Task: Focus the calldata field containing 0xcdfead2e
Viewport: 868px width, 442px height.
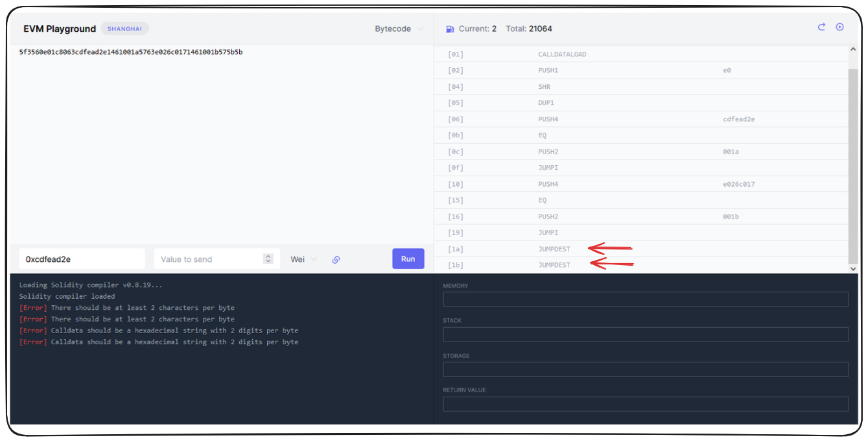Action: tap(82, 259)
